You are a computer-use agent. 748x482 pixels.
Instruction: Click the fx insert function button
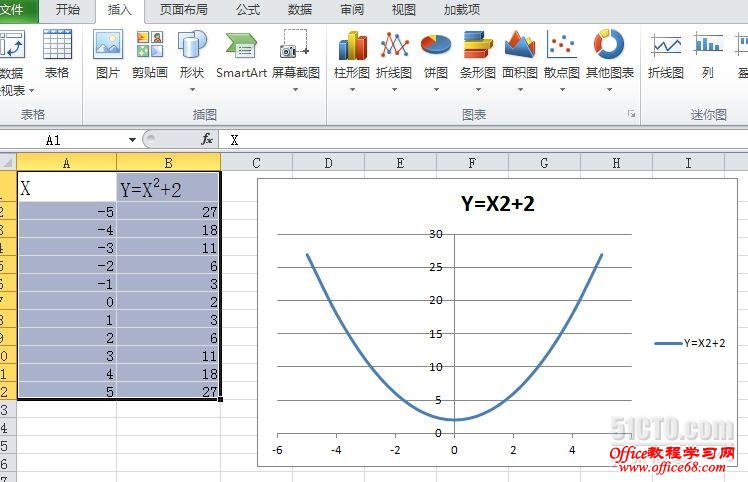tap(207, 139)
